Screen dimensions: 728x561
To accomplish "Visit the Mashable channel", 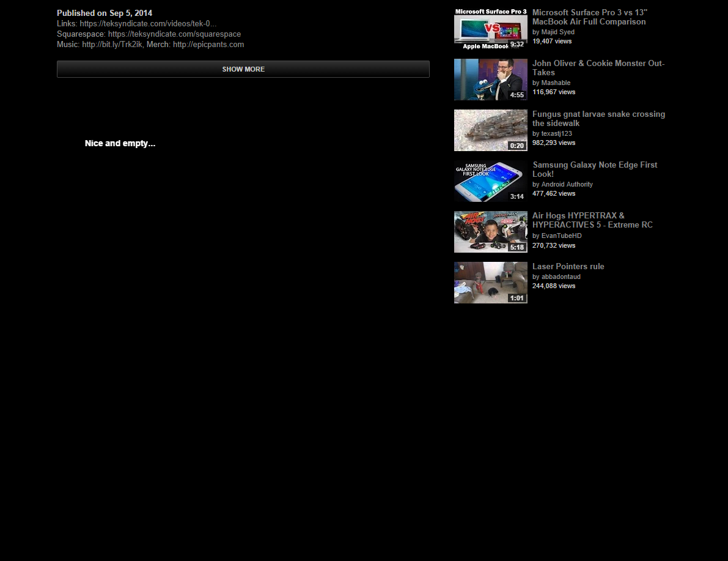I will [x=556, y=83].
